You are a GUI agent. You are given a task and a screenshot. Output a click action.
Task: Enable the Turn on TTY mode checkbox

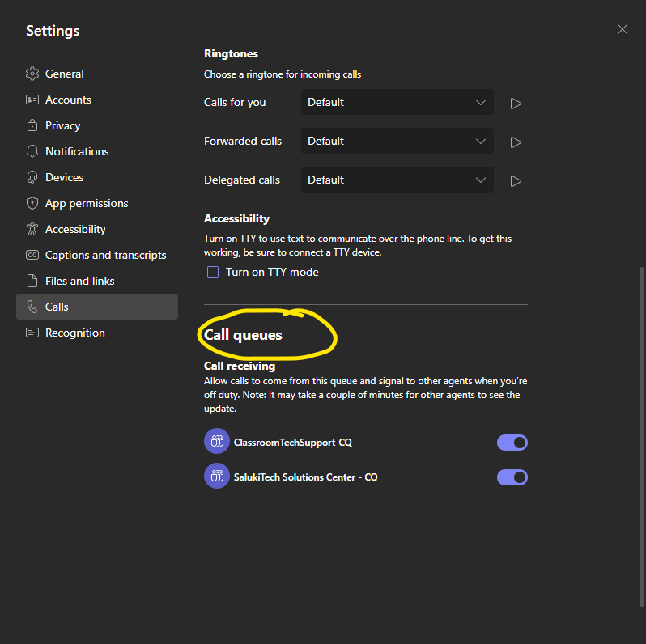[x=213, y=272]
